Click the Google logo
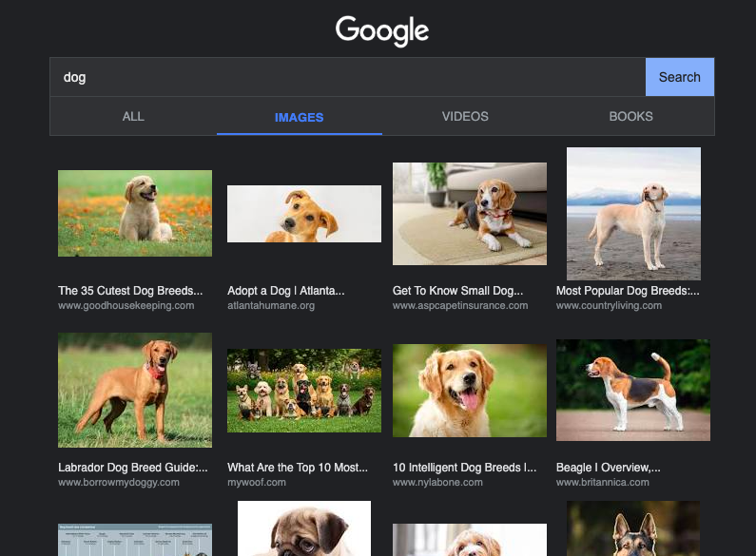 [381, 30]
